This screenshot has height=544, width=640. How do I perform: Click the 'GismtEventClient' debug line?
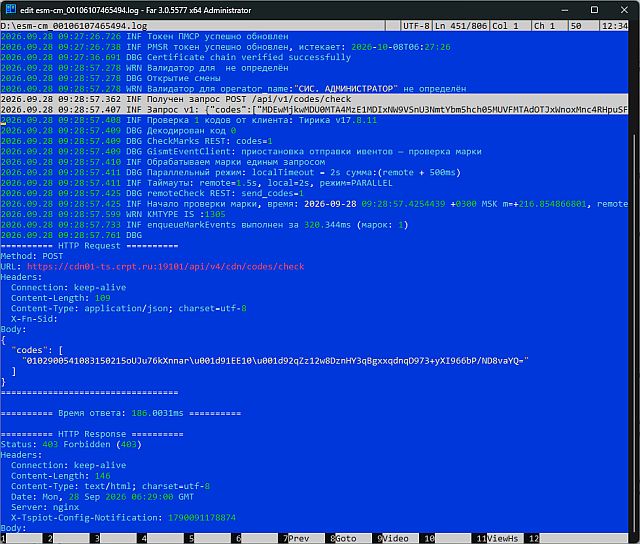click(241, 151)
